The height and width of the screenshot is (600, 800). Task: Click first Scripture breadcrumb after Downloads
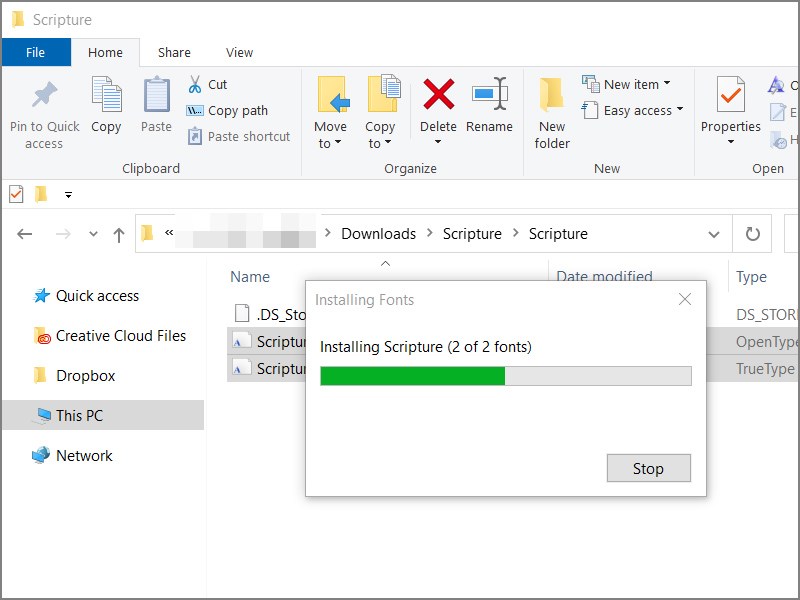(x=472, y=234)
